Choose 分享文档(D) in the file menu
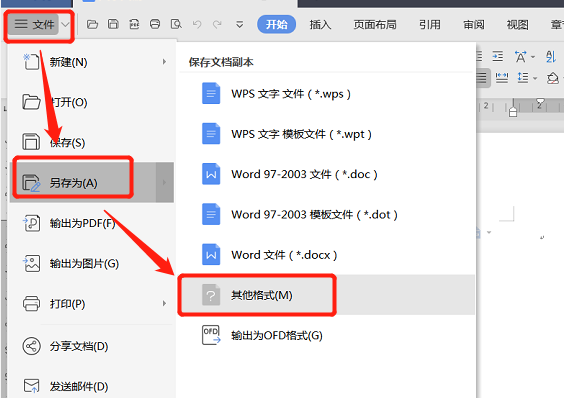Image resolution: width=564 pixels, height=398 pixels. click(x=92, y=346)
